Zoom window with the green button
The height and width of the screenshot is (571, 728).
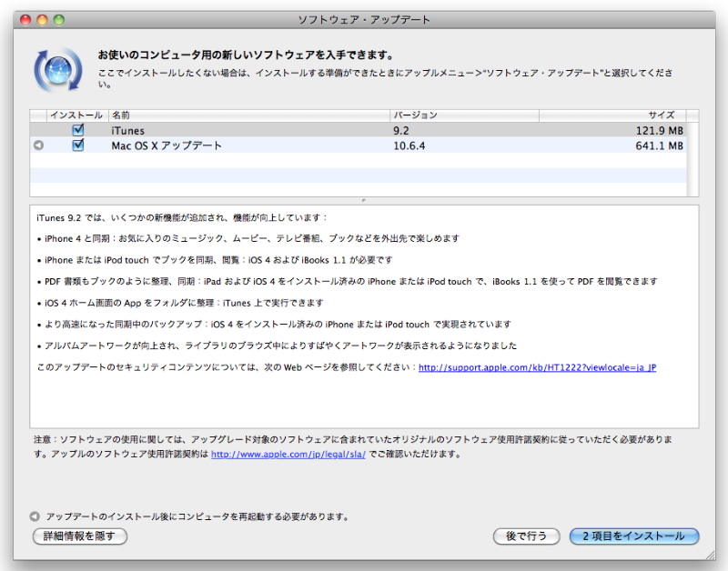[59, 19]
